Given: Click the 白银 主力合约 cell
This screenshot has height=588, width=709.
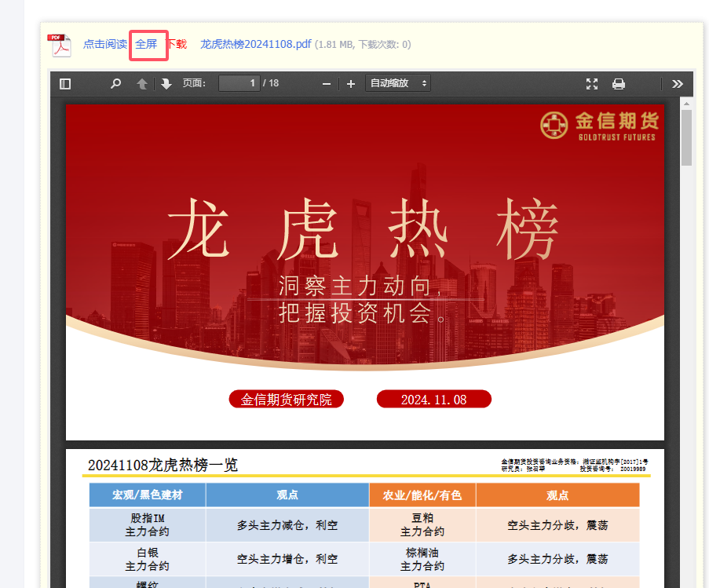Looking at the screenshot, I should (148, 559).
